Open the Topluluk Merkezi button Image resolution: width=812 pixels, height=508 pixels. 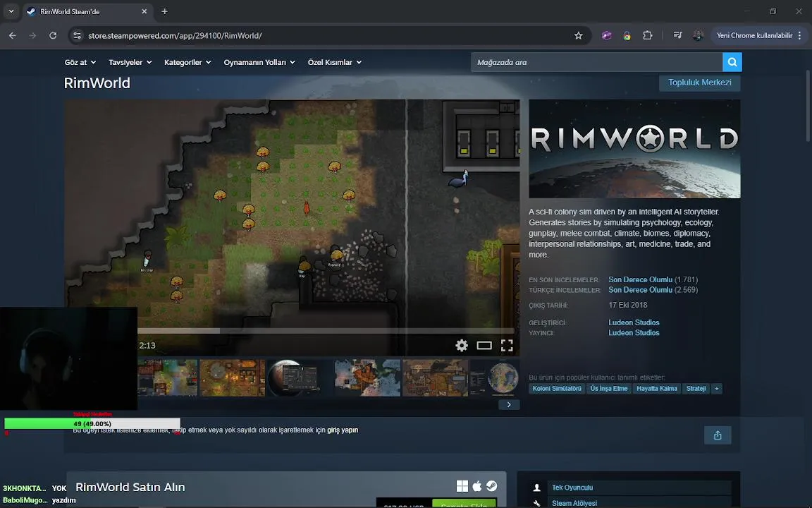[x=700, y=83]
